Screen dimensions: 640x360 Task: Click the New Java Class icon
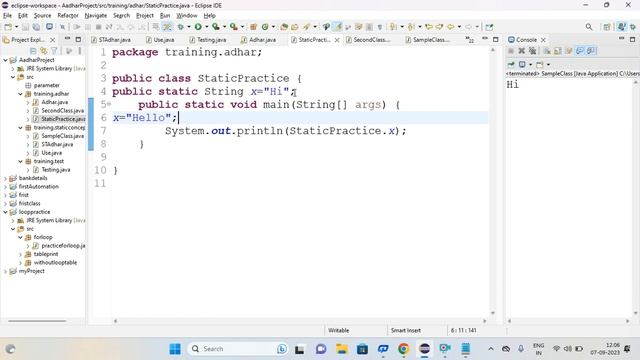pos(265,27)
